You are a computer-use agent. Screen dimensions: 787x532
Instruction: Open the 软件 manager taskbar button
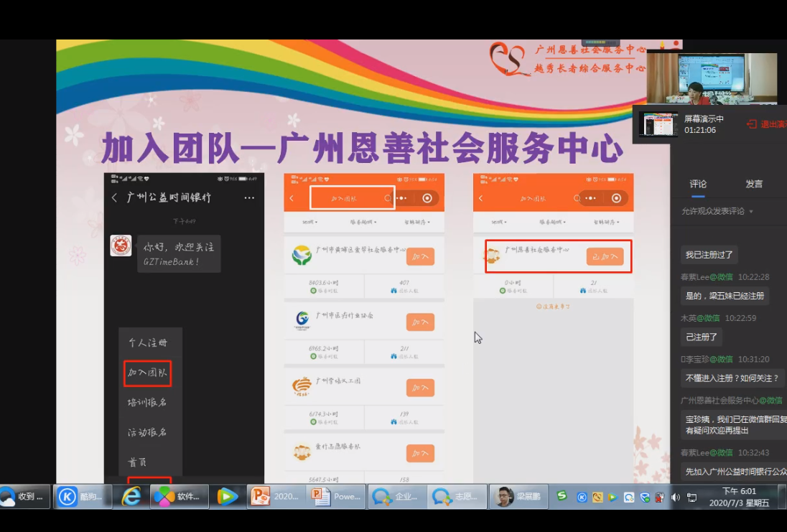[180, 497]
